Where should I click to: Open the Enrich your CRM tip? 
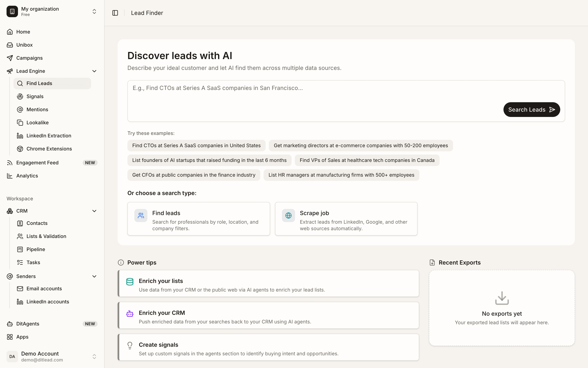[268, 315]
